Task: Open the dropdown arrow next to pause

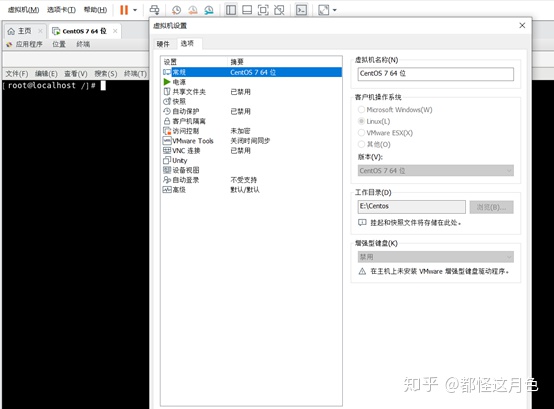Action: pos(135,10)
